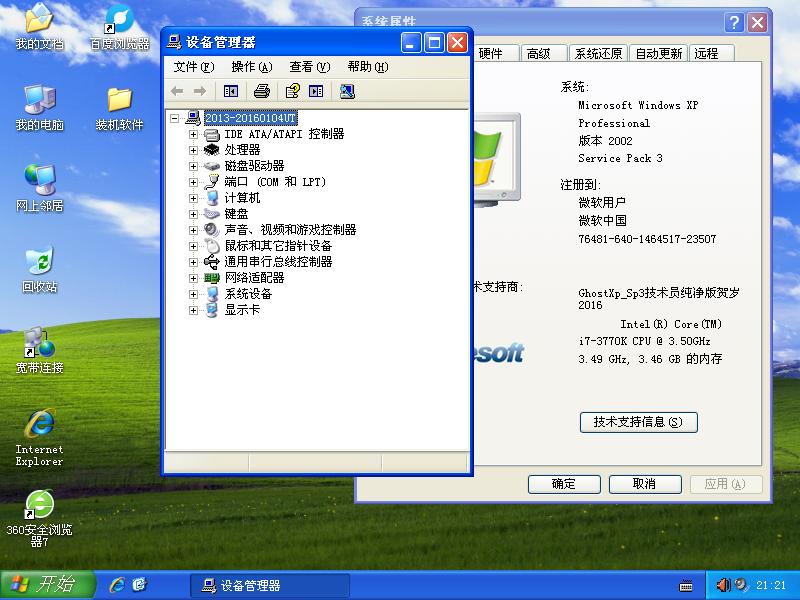800x600 pixels.
Task: Select the sound controller speaker icon
Action: coord(212,230)
